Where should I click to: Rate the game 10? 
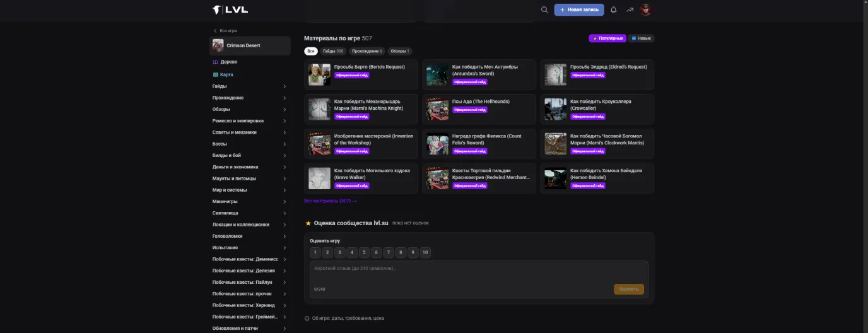coord(425,253)
